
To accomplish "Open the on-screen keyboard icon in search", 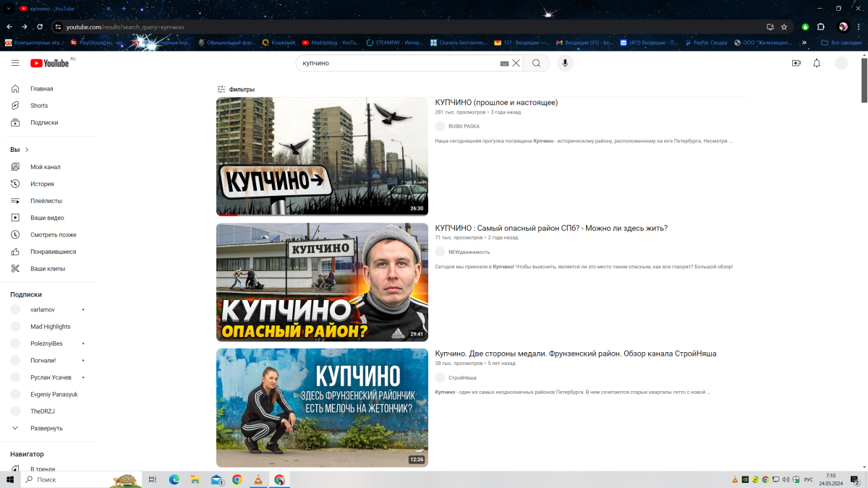I will click(504, 64).
